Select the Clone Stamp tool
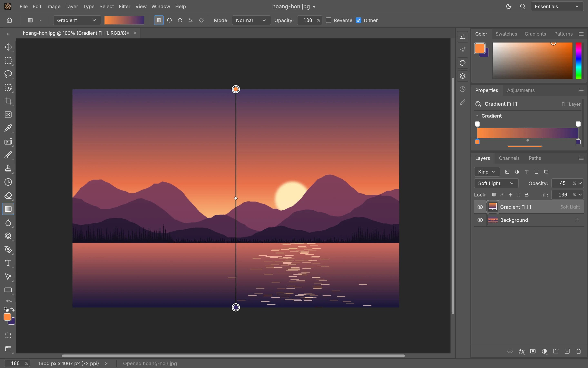Screen dimensions: 588x368 (8, 168)
